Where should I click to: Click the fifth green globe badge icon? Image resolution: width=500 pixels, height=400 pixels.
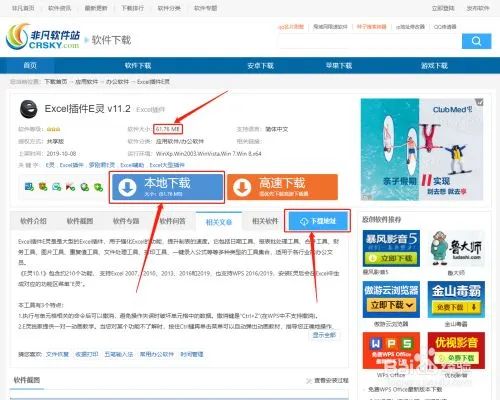pos(84,187)
